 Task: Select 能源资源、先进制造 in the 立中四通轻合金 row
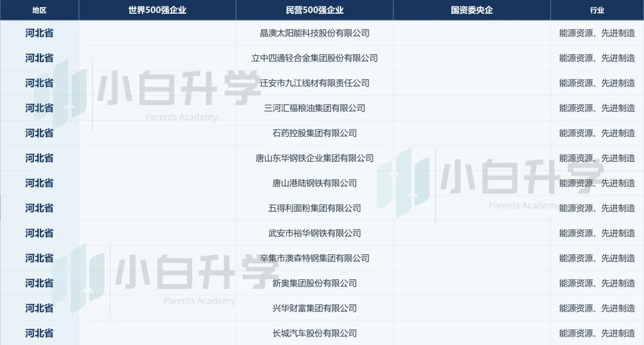(597, 58)
